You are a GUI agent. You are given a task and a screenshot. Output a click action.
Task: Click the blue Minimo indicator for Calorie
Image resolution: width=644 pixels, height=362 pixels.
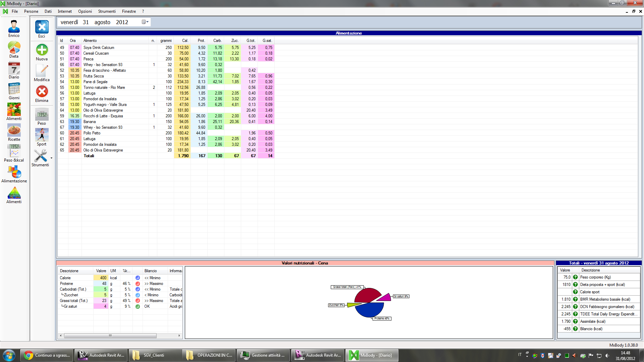pos(138,278)
